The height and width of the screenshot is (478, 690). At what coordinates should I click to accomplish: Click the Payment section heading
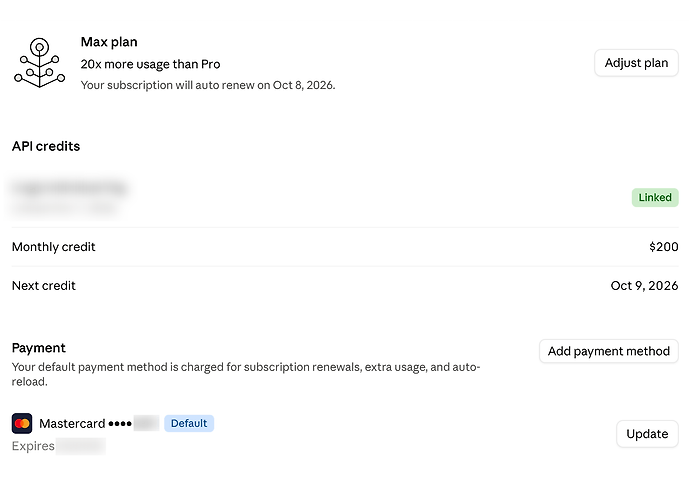tap(39, 348)
